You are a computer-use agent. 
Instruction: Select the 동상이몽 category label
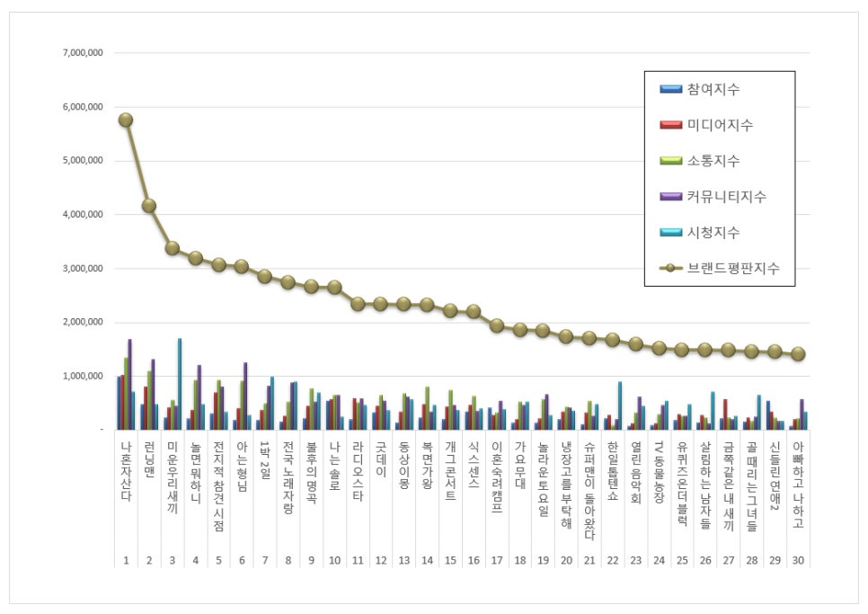pyautogui.click(x=404, y=465)
